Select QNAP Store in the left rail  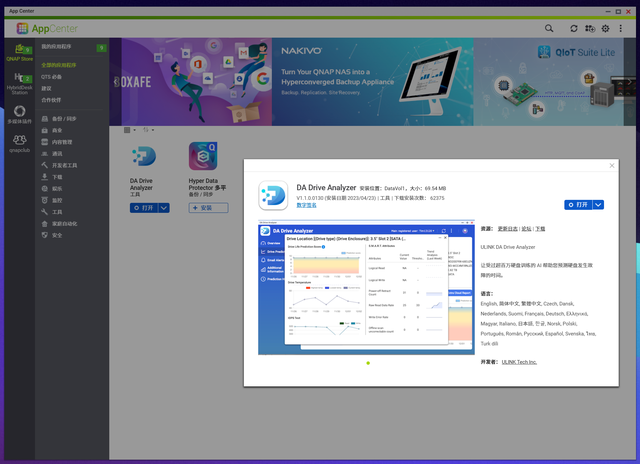click(x=20, y=53)
